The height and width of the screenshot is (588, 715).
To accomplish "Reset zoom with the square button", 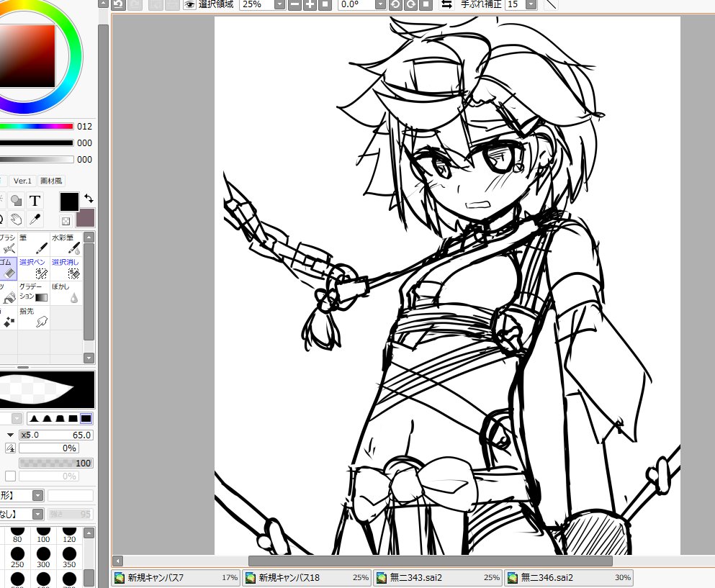I will point(325,4).
